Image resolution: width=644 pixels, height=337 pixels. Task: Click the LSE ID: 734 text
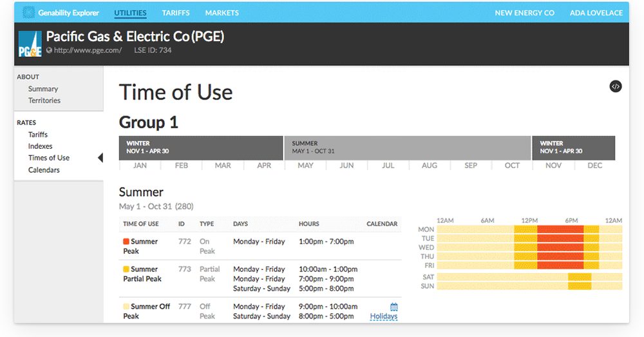[153, 50]
